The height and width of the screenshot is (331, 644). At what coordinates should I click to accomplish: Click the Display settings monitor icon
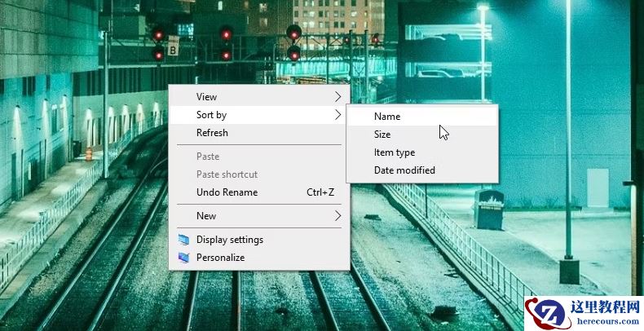click(x=183, y=240)
